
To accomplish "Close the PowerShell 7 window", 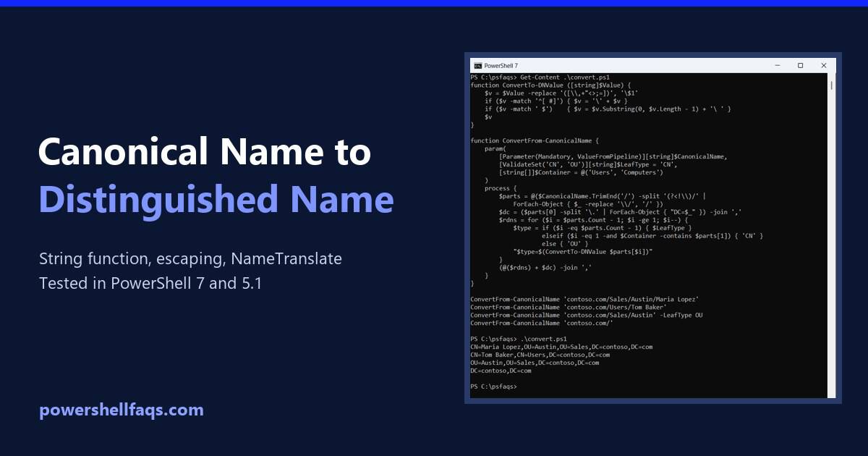I will pyautogui.click(x=823, y=65).
